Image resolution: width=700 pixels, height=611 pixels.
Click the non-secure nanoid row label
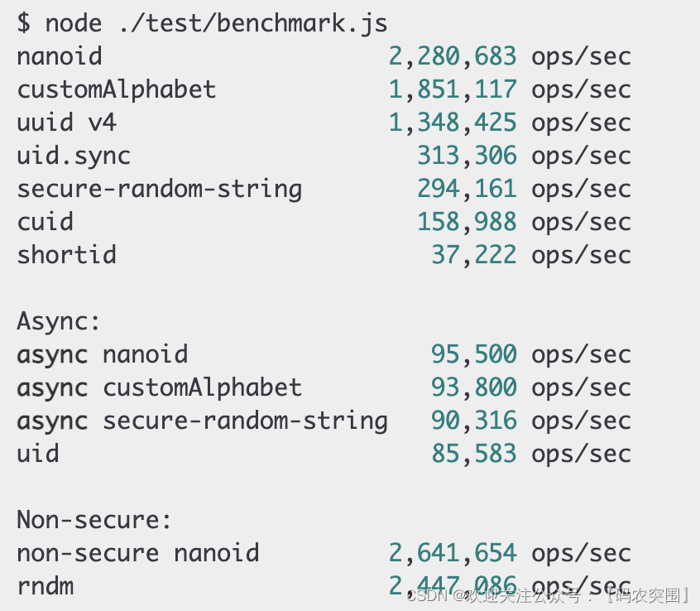click(138, 553)
